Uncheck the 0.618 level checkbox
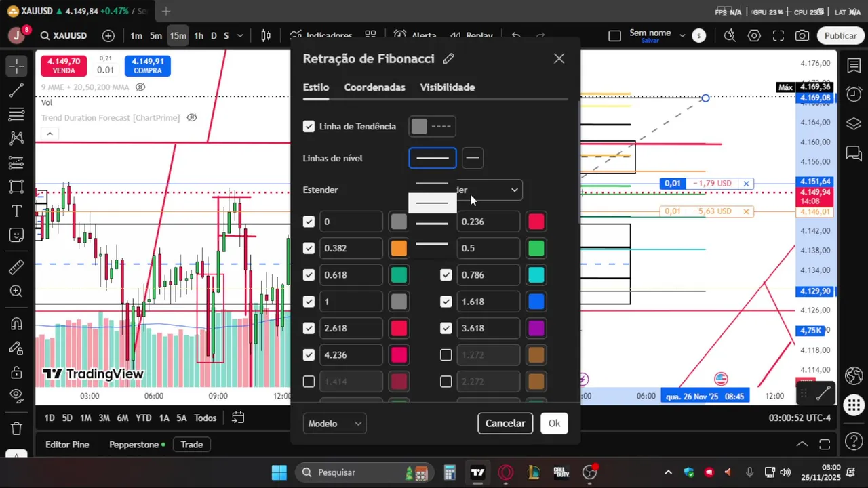This screenshot has height=488, width=868. 309,274
